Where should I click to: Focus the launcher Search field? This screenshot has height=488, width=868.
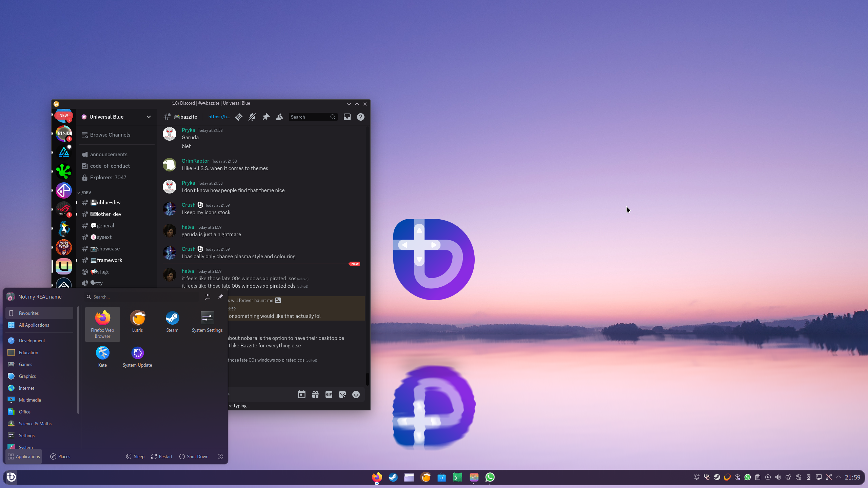tap(142, 297)
